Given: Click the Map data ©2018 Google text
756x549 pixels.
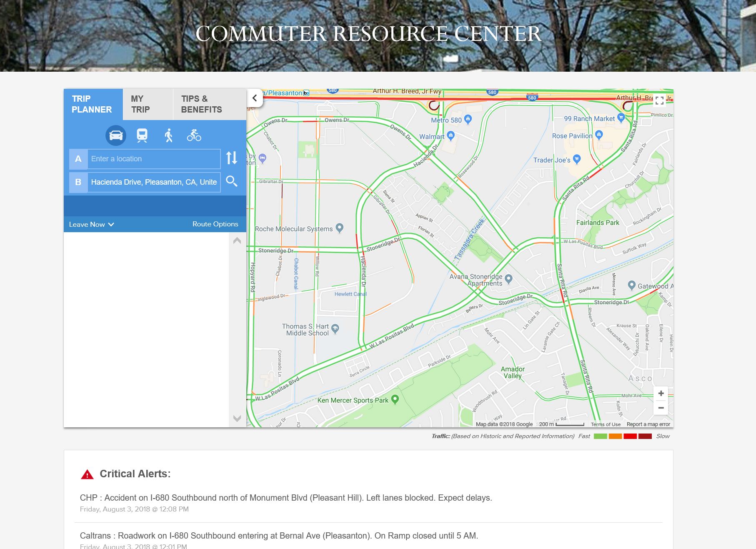Looking at the screenshot, I should [x=504, y=424].
